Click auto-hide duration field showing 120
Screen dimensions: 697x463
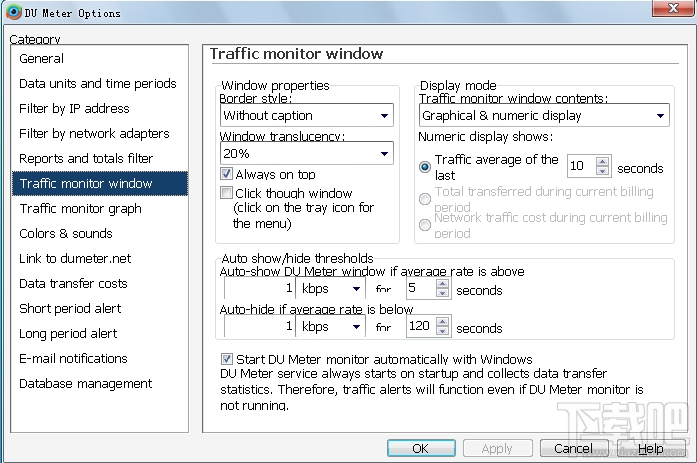click(421, 326)
